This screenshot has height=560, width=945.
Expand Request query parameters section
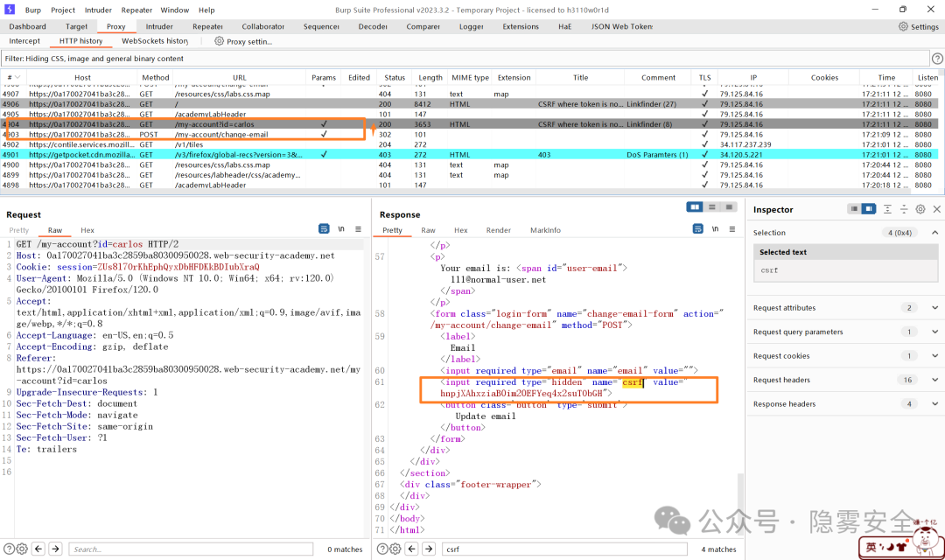[x=934, y=332]
